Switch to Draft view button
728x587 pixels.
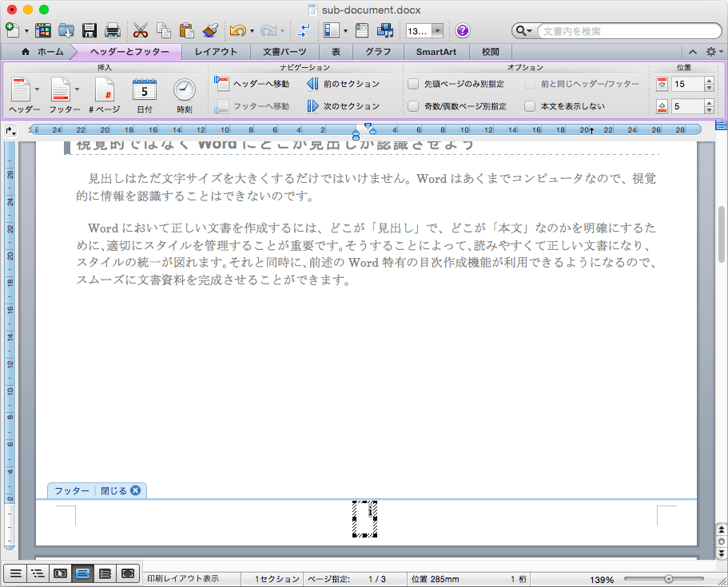15,574
